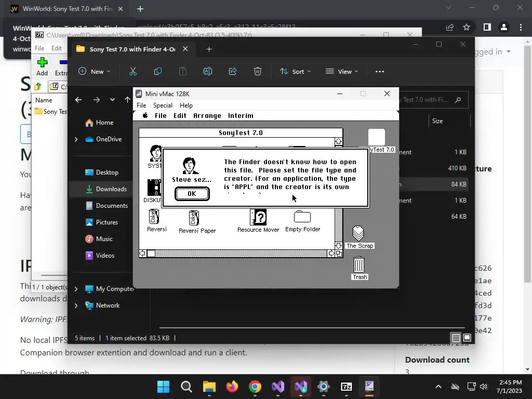Click the Chrome share page icon
This screenshot has height=399, width=532.
coord(450,27)
